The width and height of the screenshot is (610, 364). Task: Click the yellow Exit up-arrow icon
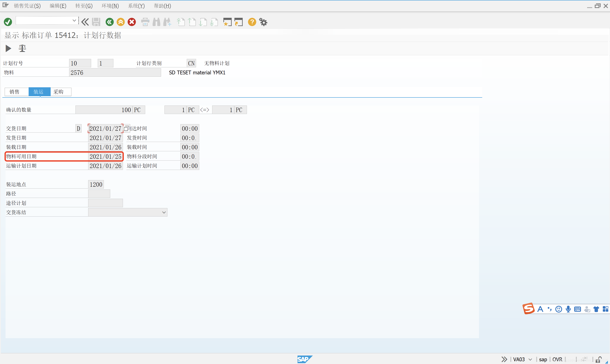click(120, 22)
